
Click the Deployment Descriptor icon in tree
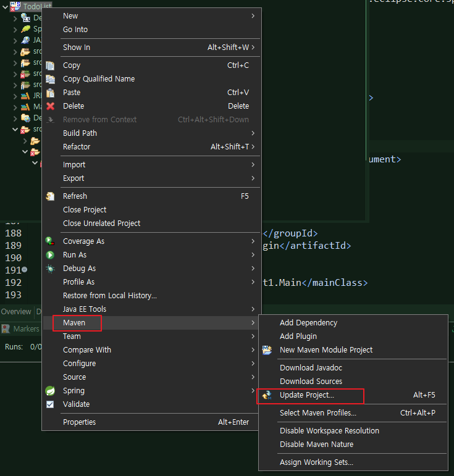click(x=25, y=18)
